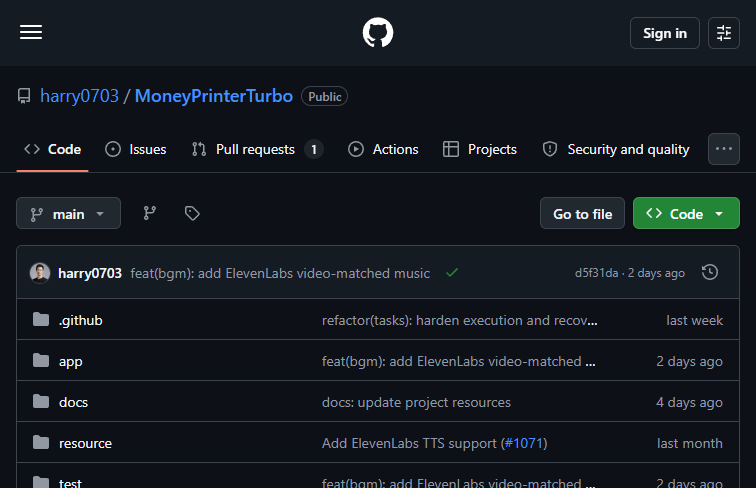This screenshot has height=488, width=756.
Task: Click the folder icon beside app
Action: click(x=41, y=360)
